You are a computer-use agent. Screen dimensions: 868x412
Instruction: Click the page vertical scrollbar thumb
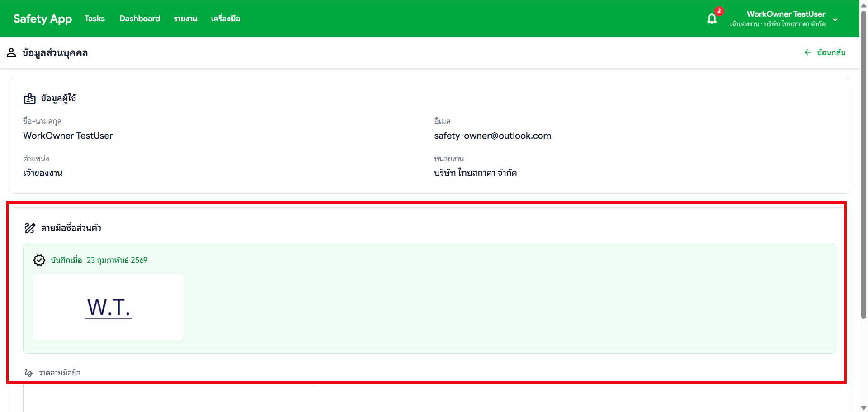[x=863, y=163]
